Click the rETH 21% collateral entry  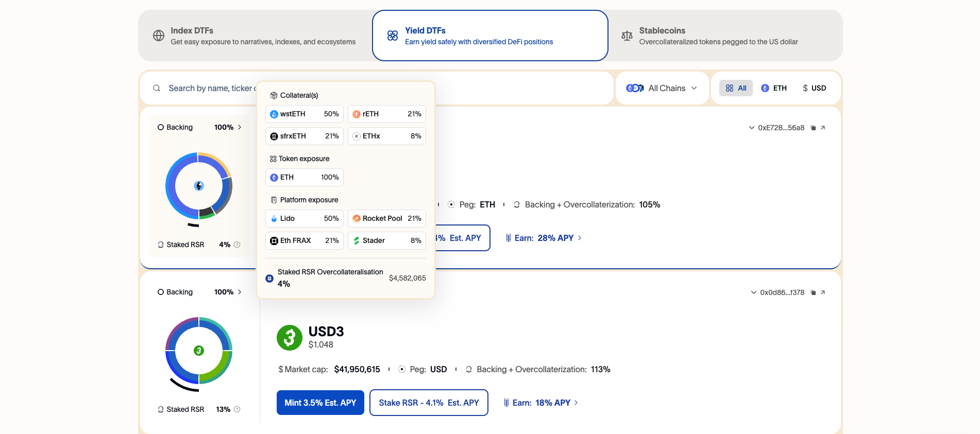[387, 114]
